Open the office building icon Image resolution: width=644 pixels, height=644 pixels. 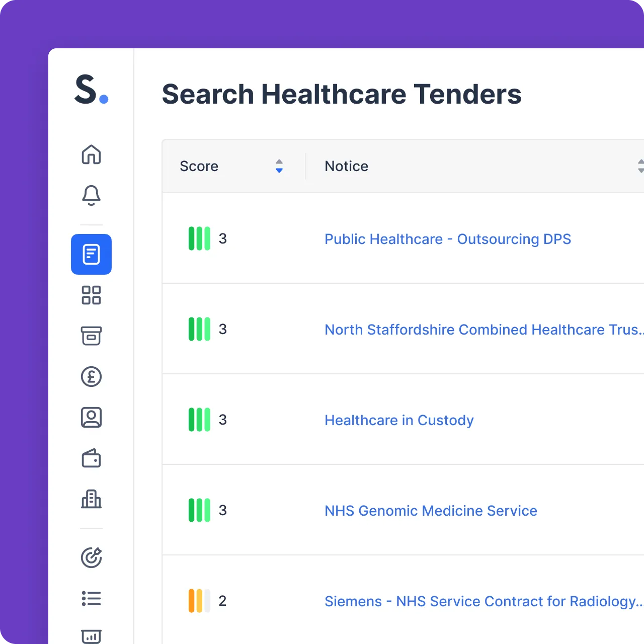click(x=91, y=499)
